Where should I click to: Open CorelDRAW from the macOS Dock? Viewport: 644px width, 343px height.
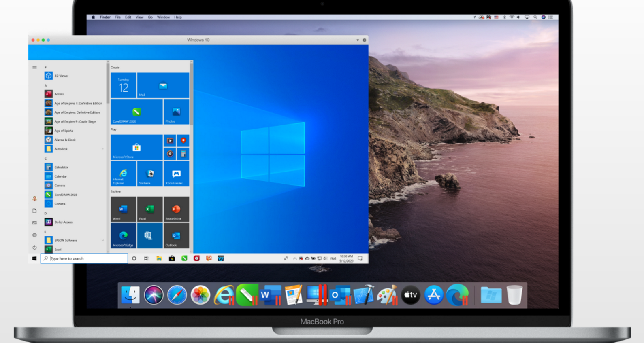pos(247,295)
